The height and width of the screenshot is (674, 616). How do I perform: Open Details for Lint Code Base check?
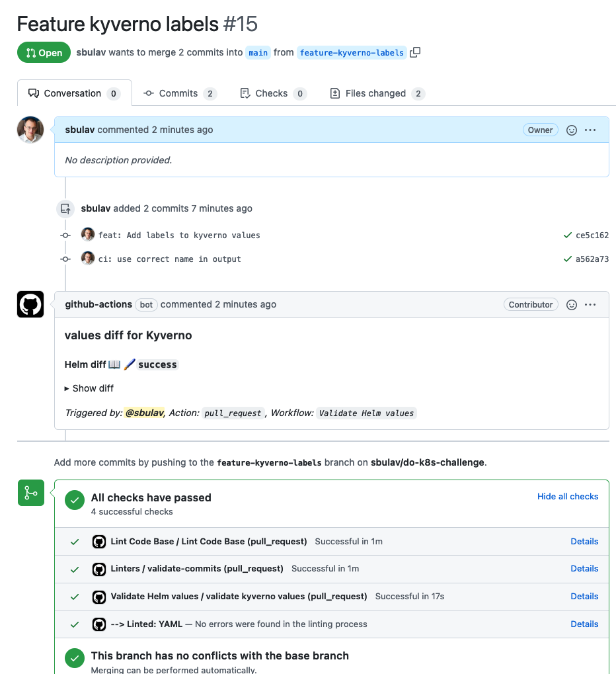pos(584,542)
